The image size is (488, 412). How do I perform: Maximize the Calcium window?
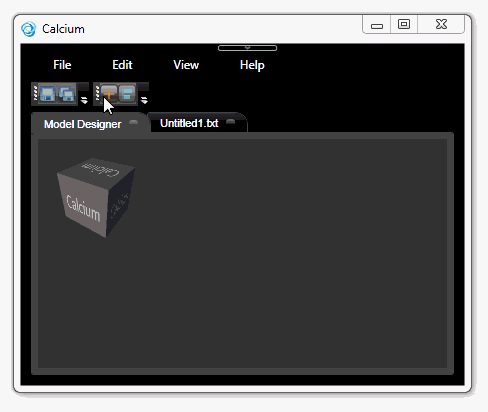tap(404, 24)
